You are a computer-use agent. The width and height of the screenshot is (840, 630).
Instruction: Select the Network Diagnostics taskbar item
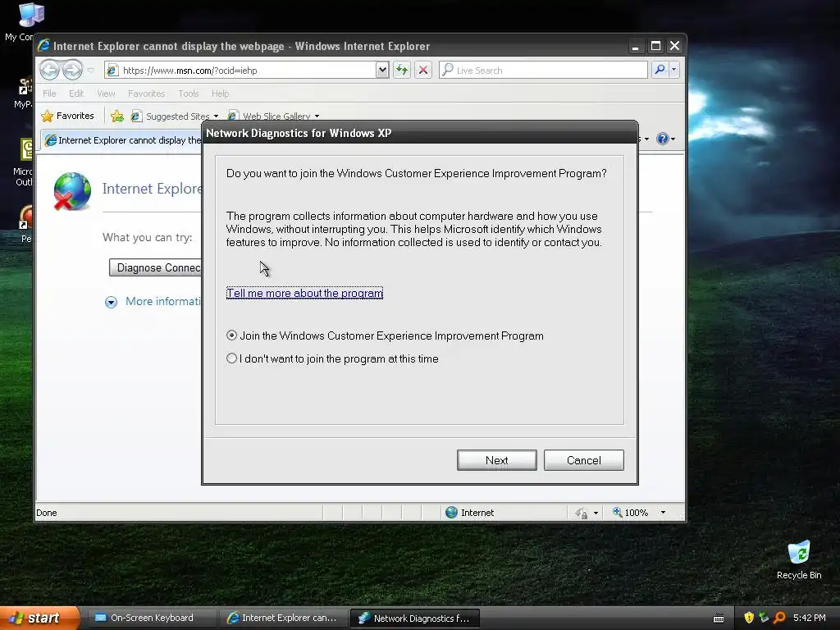pyautogui.click(x=414, y=618)
